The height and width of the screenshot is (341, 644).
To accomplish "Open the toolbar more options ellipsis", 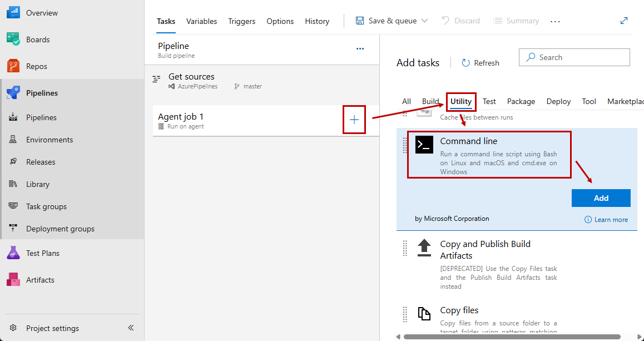I will point(555,21).
